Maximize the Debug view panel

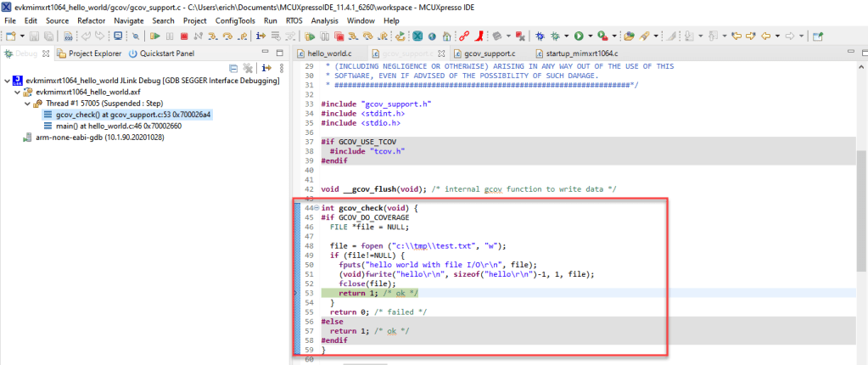click(x=278, y=53)
